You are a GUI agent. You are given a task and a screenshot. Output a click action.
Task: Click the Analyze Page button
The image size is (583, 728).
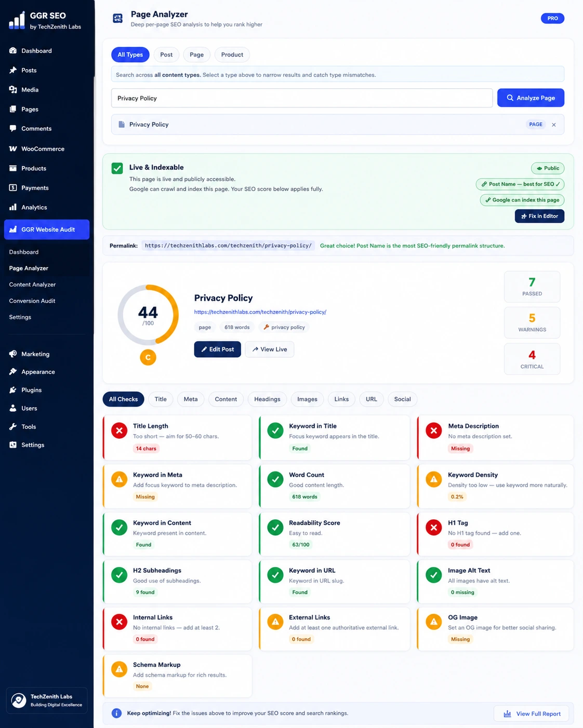pyautogui.click(x=531, y=98)
